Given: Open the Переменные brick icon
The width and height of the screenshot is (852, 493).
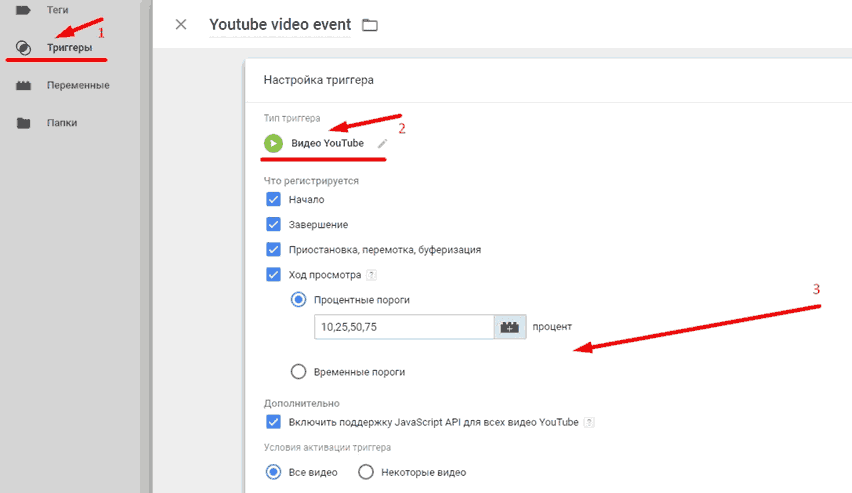Looking at the screenshot, I should [x=23, y=85].
